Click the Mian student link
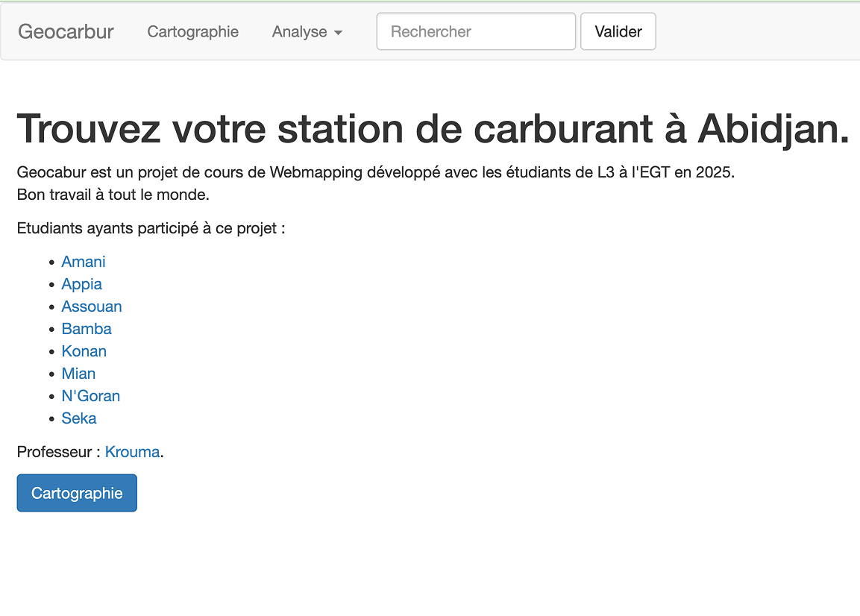860x616 pixels. coord(78,374)
